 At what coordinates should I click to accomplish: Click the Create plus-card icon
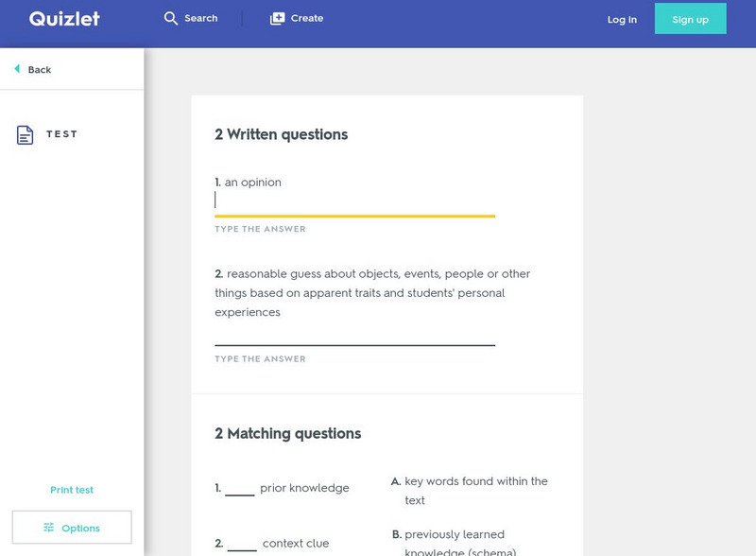pyautogui.click(x=277, y=19)
